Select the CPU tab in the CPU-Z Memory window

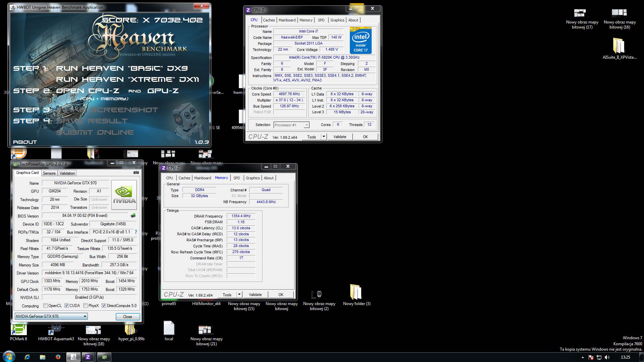pos(169,178)
